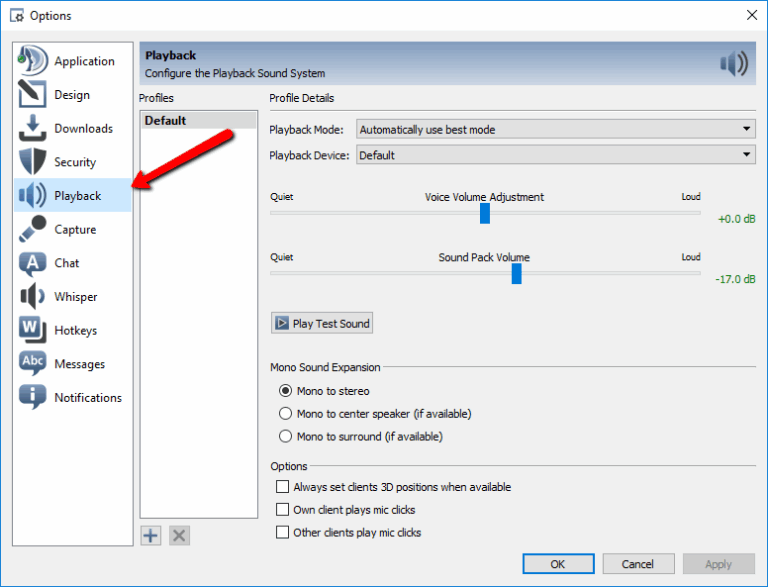The image size is (768, 587).
Task: Select Mono to stereo option
Action: tap(324, 391)
